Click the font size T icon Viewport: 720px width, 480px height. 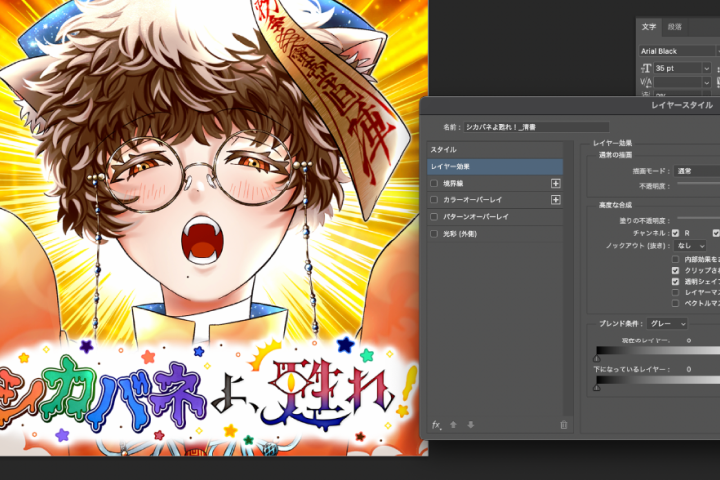pyautogui.click(x=646, y=67)
